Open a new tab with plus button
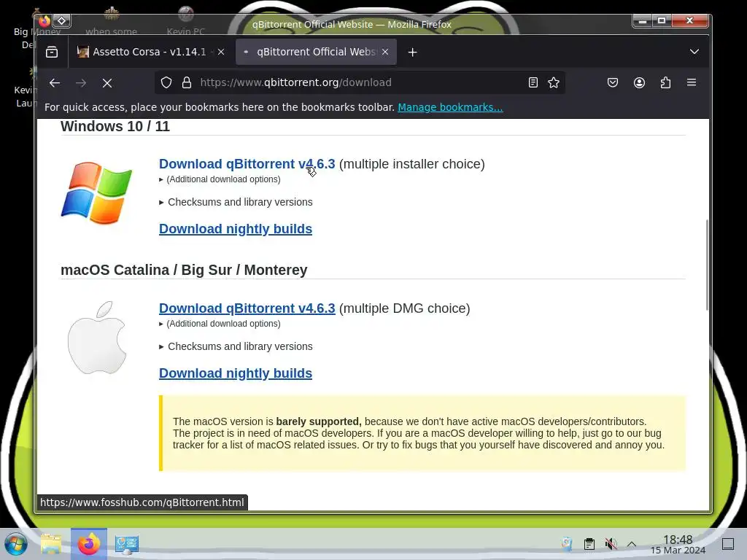Image resolution: width=747 pixels, height=560 pixels. (413, 52)
